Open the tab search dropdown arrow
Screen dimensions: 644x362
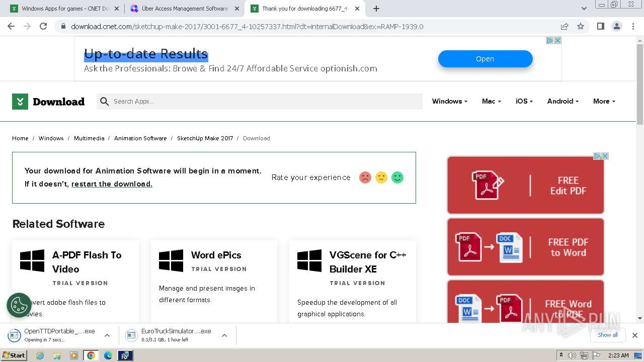pyautogui.click(x=584, y=9)
